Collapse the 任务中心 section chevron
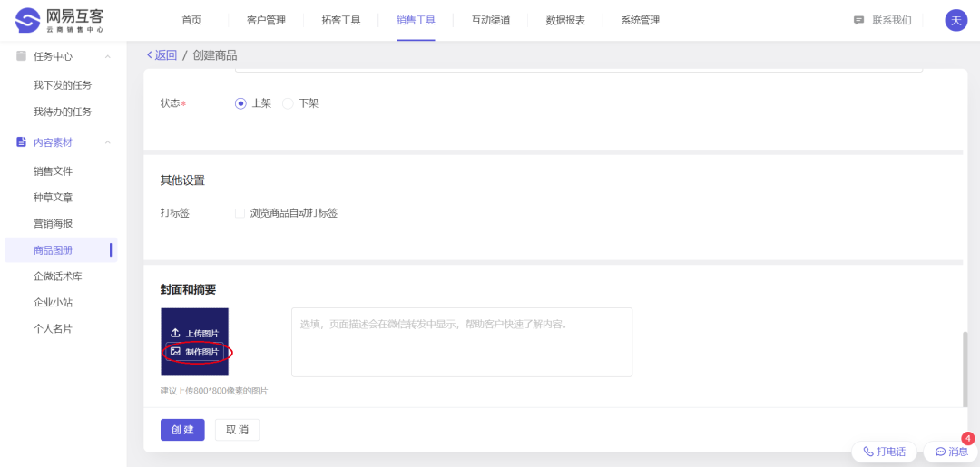This screenshot has width=980, height=467. tap(107, 56)
